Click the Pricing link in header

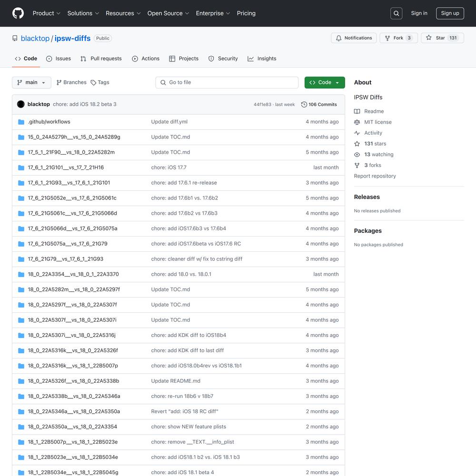[x=246, y=13]
